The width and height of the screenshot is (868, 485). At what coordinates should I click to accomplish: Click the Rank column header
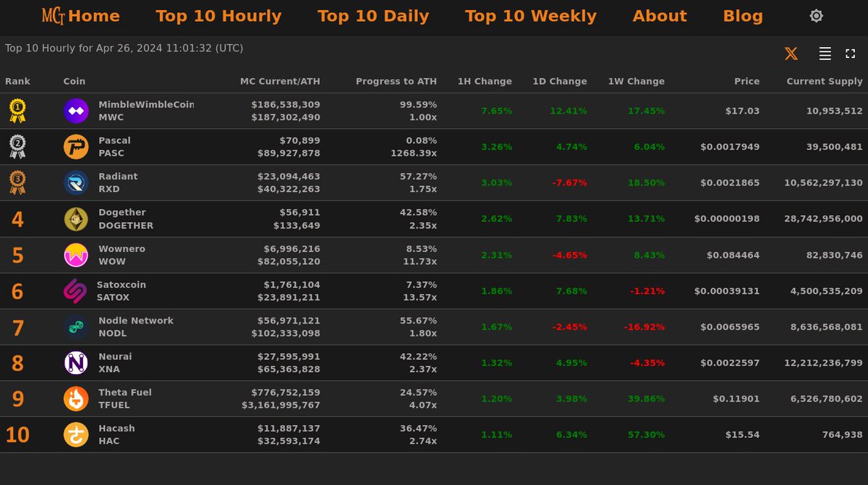(17, 81)
